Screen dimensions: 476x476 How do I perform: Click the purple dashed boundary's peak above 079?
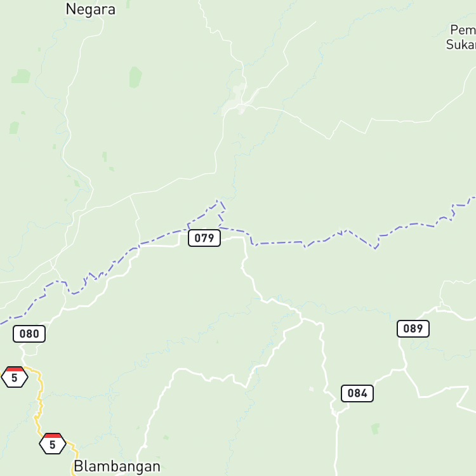217,201
